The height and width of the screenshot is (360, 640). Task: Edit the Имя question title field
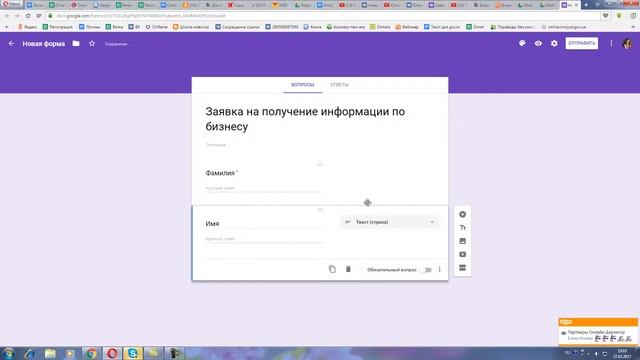(264, 224)
